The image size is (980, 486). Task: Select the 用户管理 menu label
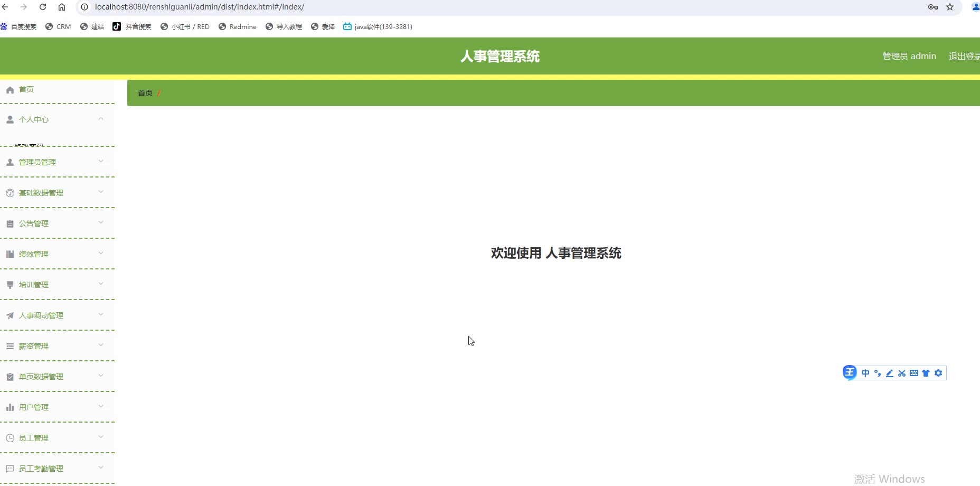(x=34, y=408)
